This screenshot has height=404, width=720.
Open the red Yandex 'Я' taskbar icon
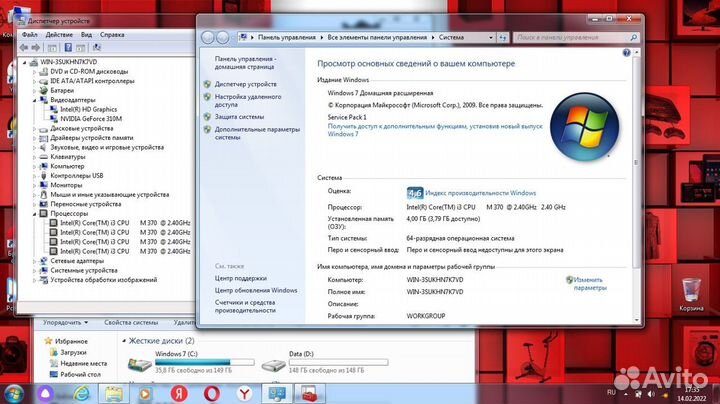179,394
